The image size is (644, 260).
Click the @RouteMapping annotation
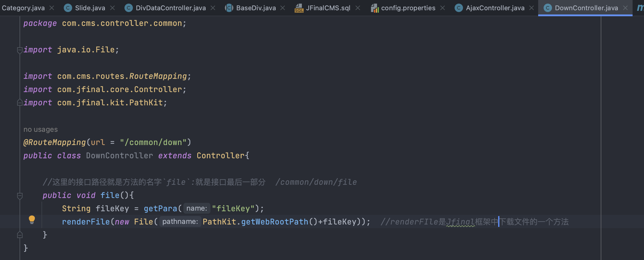point(54,142)
